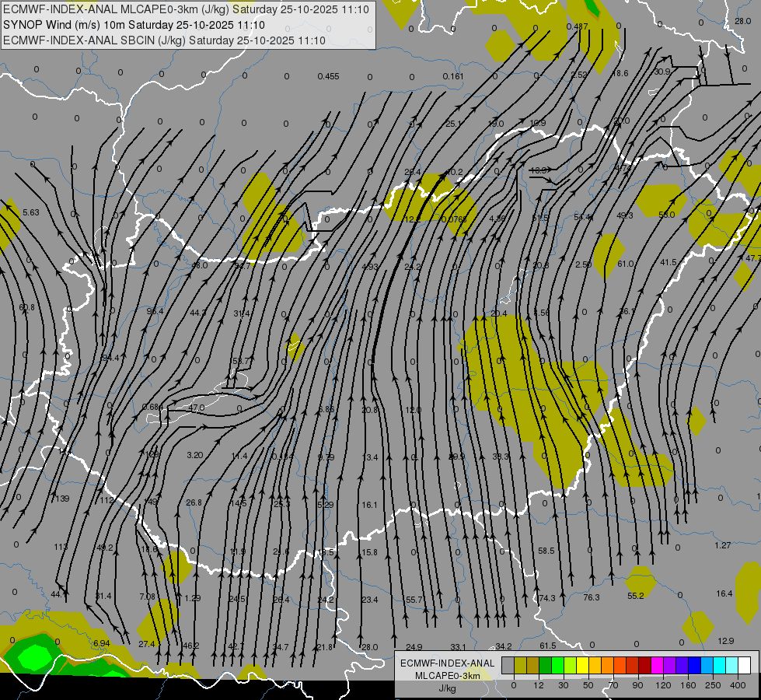
Task: Click the map value 139
Action: (63, 499)
